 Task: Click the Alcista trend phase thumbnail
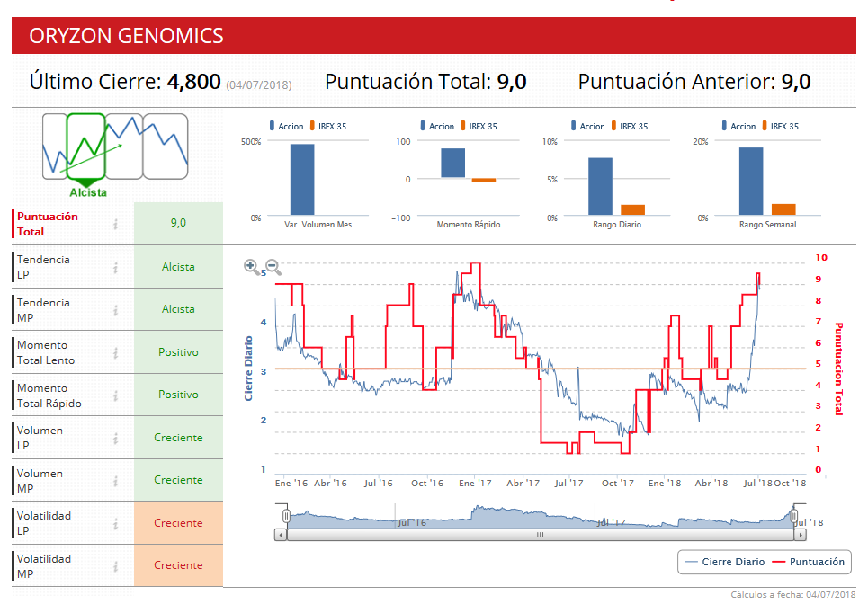86,147
